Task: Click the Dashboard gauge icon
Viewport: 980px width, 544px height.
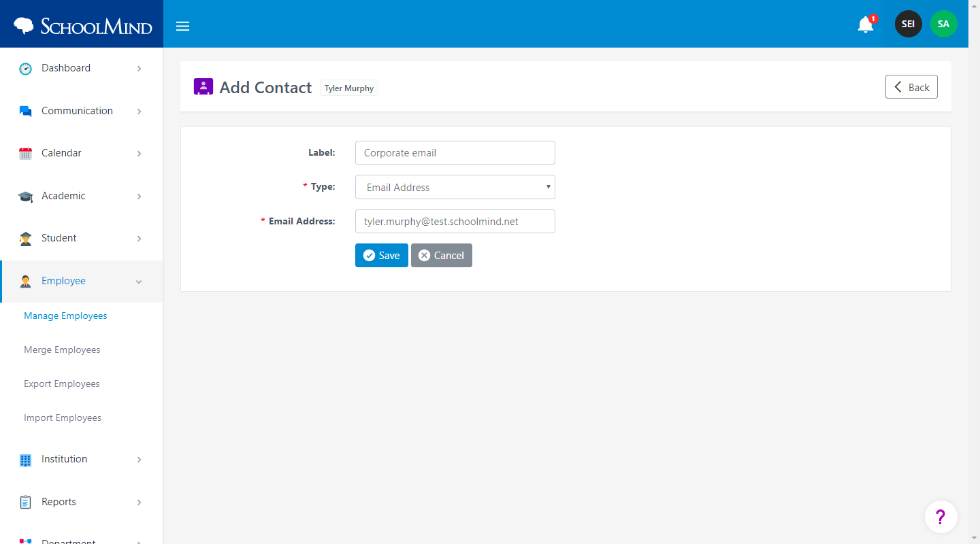Action: [26, 69]
